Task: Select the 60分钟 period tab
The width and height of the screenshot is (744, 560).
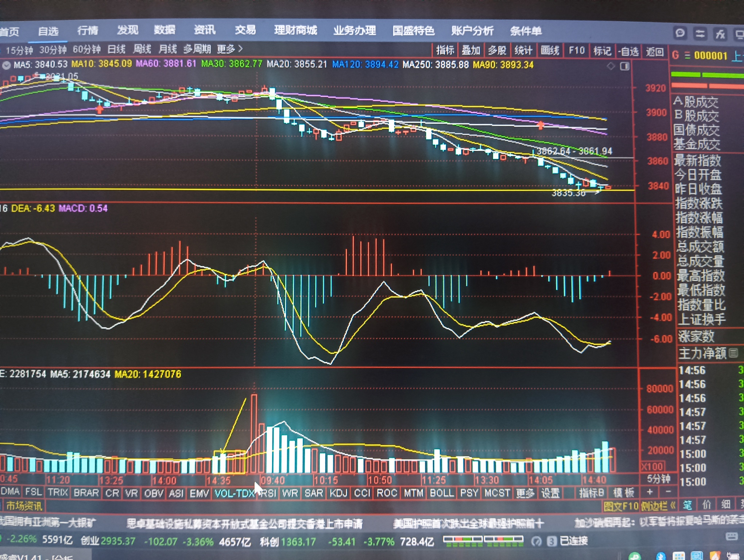Action: [x=86, y=50]
